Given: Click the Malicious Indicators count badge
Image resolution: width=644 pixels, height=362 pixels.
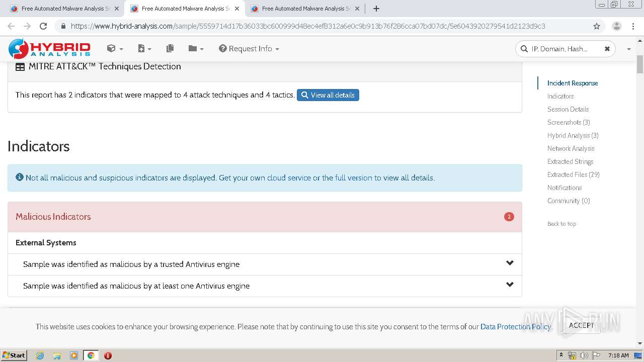Looking at the screenshot, I should pos(509,217).
